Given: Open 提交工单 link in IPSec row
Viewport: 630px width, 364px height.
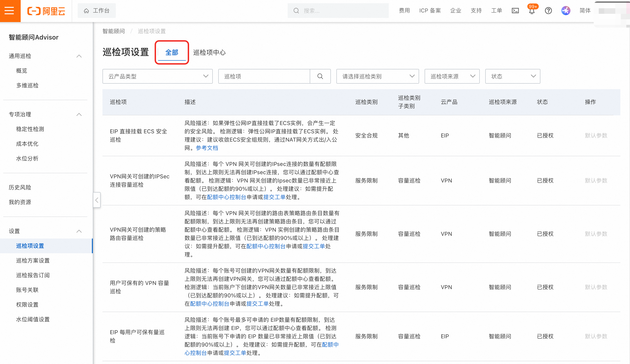Looking at the screenshot, I should tap(274, 197).
